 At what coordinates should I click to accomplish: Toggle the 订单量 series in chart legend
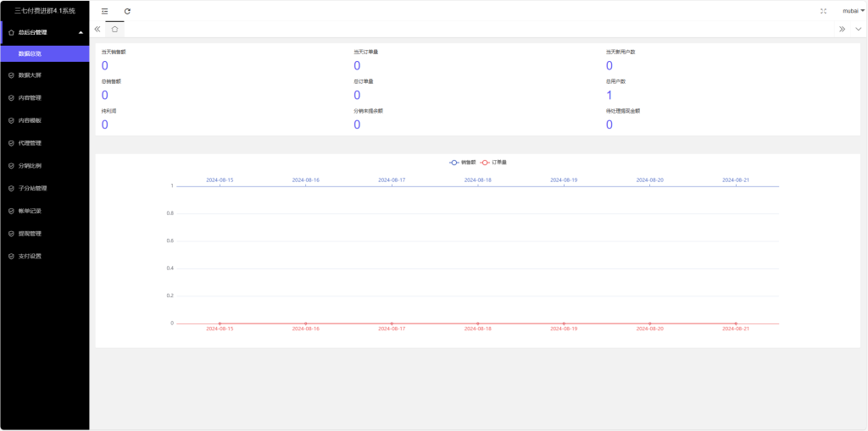(x=493, y=162)
